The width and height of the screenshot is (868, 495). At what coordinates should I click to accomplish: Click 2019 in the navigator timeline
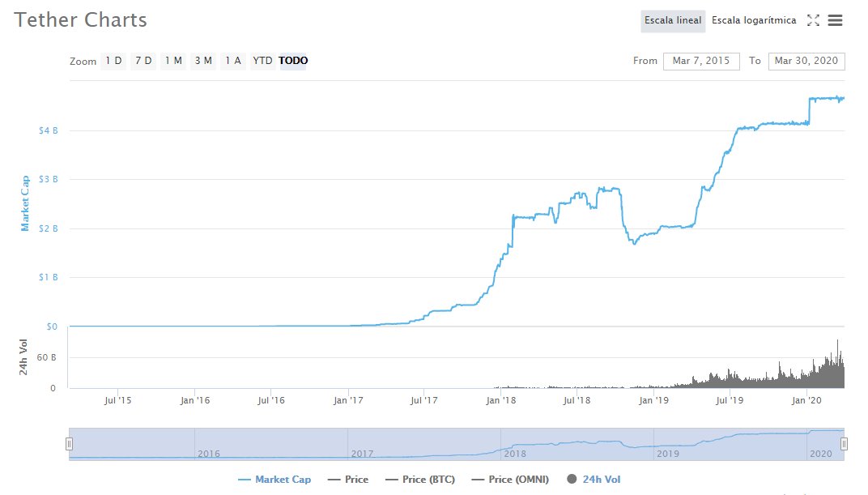point(668,454)
